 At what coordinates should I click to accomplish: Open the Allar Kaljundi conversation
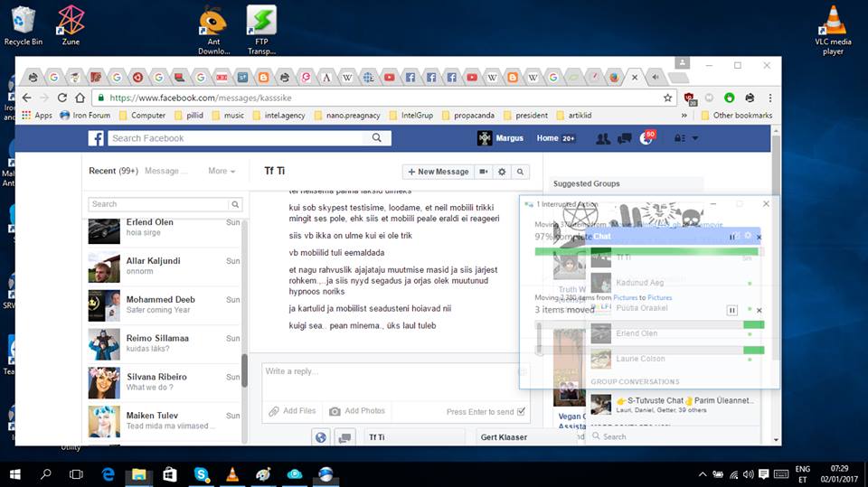164,267
